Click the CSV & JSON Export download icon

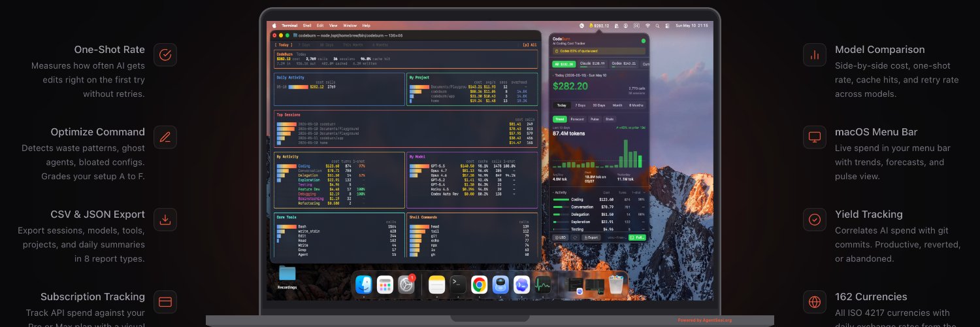[165, 220]
